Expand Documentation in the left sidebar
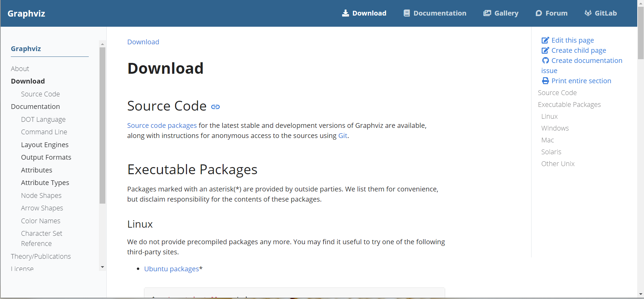The image size is (644, 299). pyautogui.click(x=35, y=107)
